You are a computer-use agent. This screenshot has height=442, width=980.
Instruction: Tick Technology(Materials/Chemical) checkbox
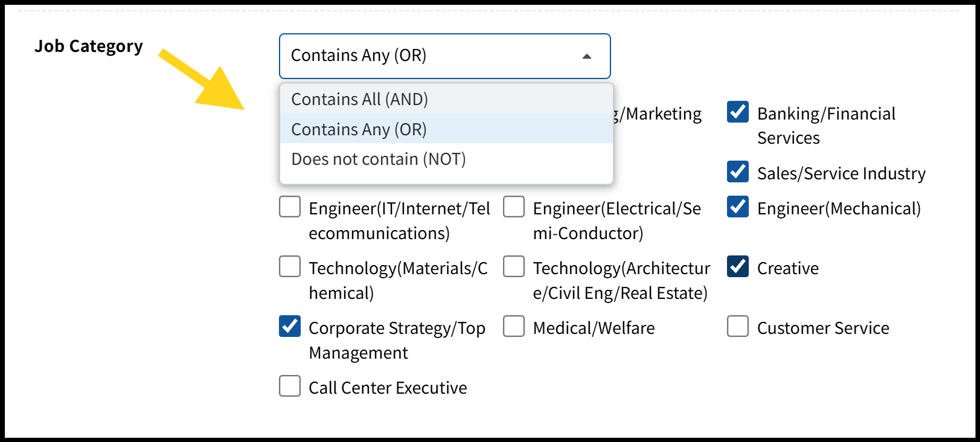(290, 267)
